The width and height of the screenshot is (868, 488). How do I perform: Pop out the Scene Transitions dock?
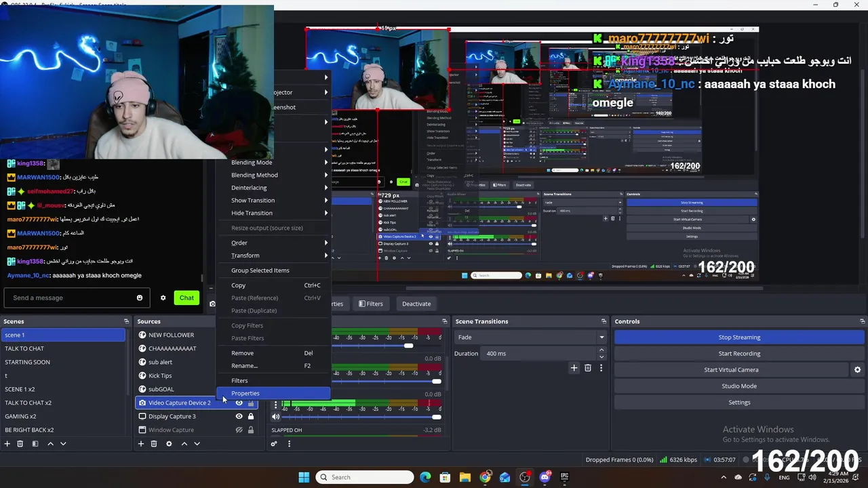(604, 321)
